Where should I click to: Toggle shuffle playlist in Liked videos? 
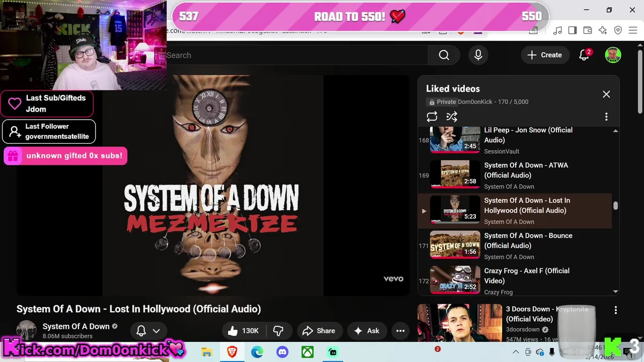coord(452,117)
